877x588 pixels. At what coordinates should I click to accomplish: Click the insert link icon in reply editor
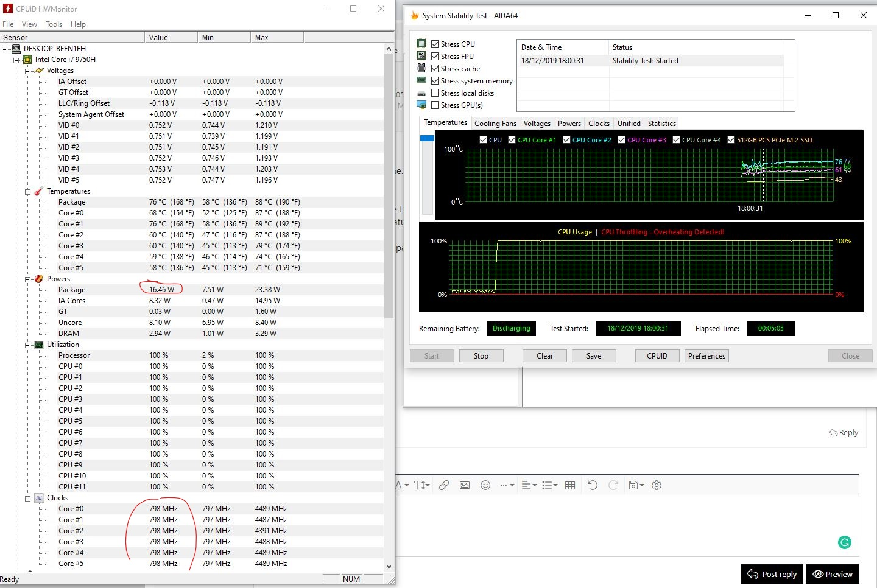(x=444, y=485)
